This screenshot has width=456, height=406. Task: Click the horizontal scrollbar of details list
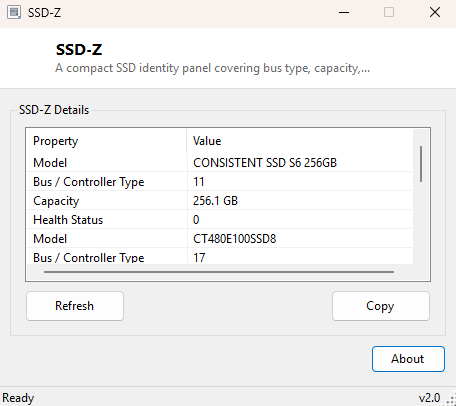pos(219,272)
